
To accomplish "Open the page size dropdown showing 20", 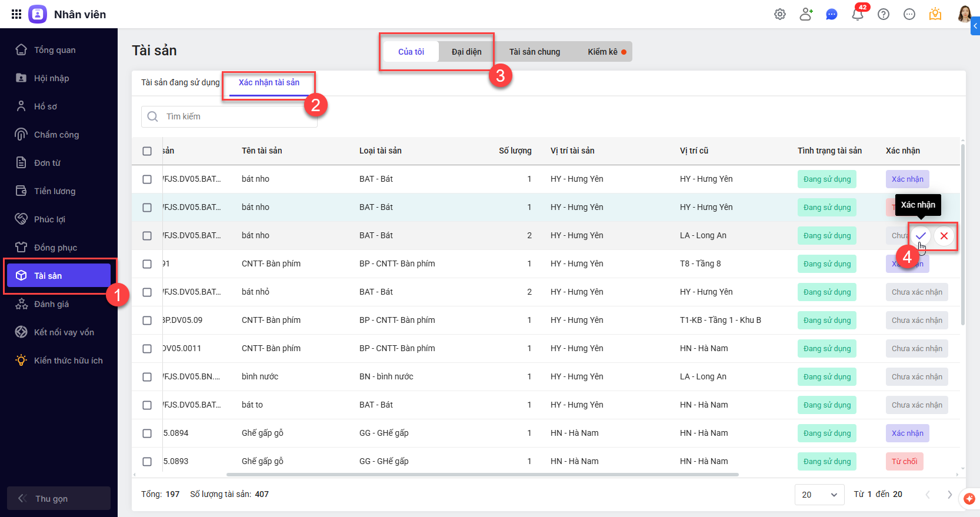I will (x=819, y=495).
